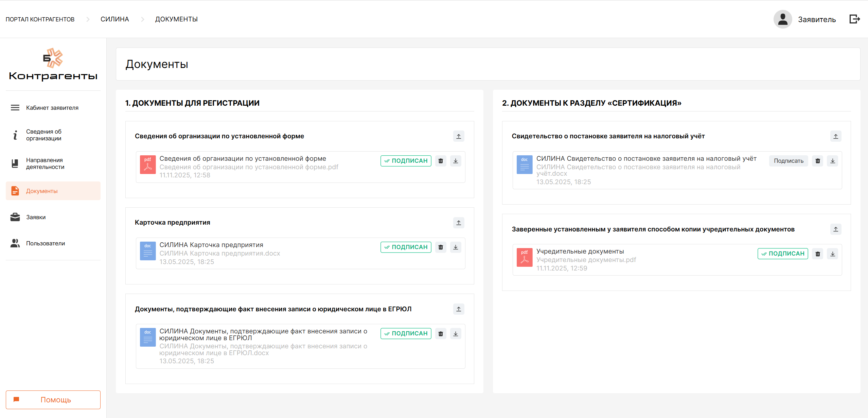The image size is (868, 418).
Task: Delete the Учредительные документы pdf file
Action: 818,254
